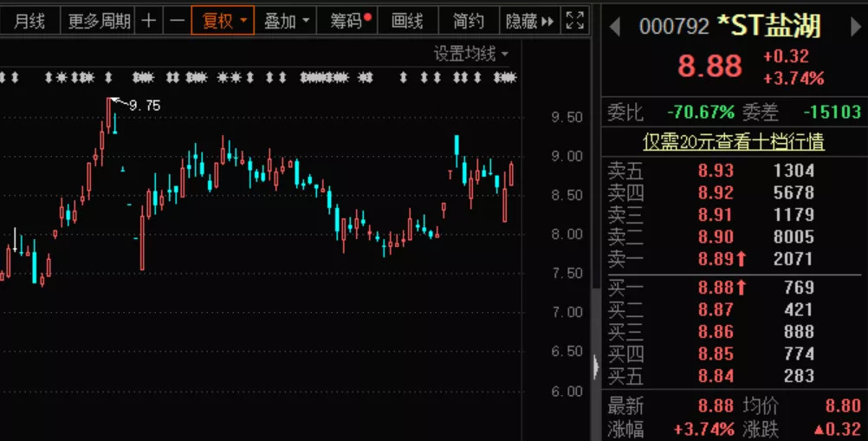
Task: Go to next stock with right arrow
Action: pos(853,27)
